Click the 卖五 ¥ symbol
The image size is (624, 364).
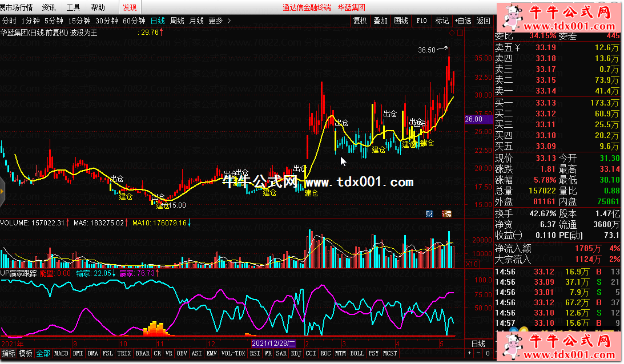(x=517, y=48)
